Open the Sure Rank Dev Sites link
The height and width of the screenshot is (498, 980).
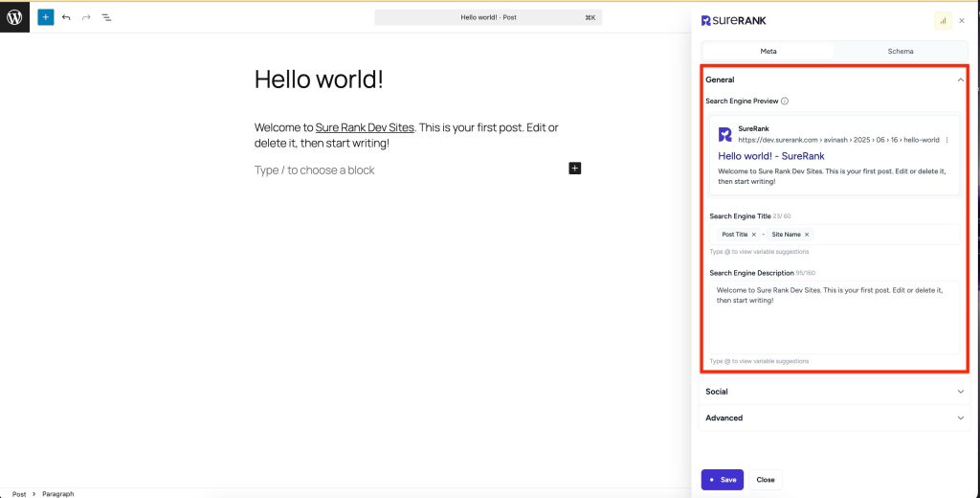click(x=365, y=127)
